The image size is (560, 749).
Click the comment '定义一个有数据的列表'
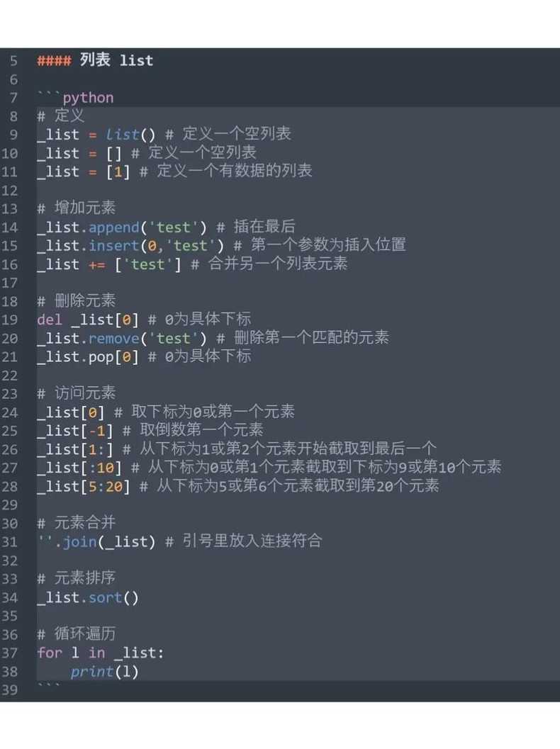235,171
